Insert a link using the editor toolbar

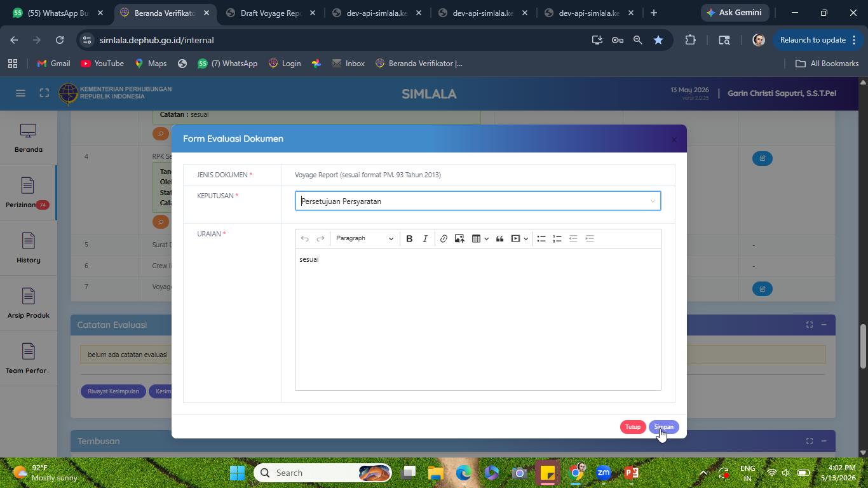pos(444,238)
